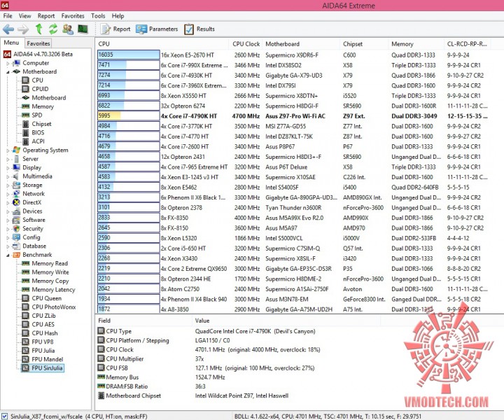Screen dimensions: 504x420
Task: Collapse the Benchmark tree node
Action: coord(8,255)
